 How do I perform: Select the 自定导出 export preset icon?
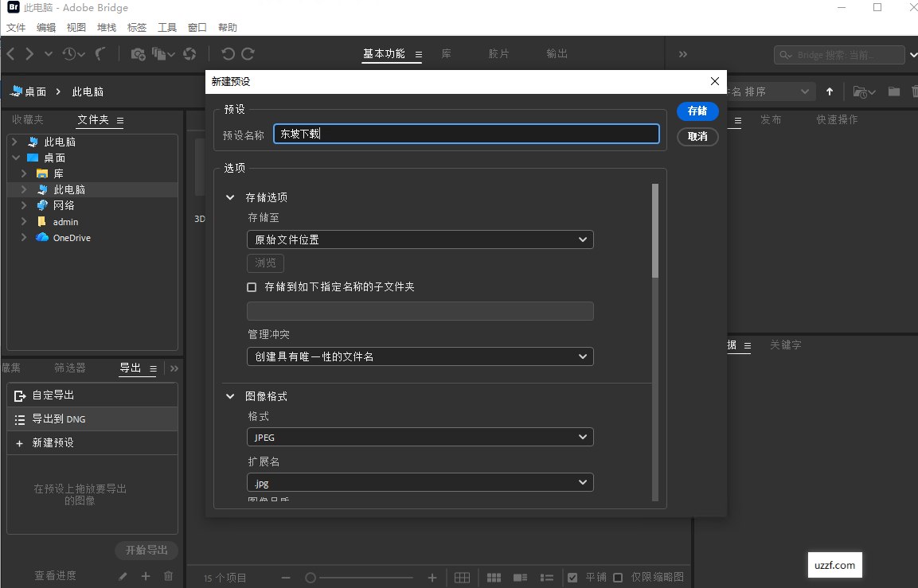(20, 395)
